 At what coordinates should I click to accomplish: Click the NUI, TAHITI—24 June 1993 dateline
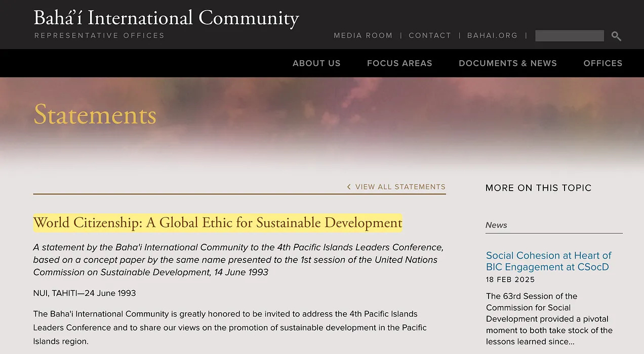85,293
